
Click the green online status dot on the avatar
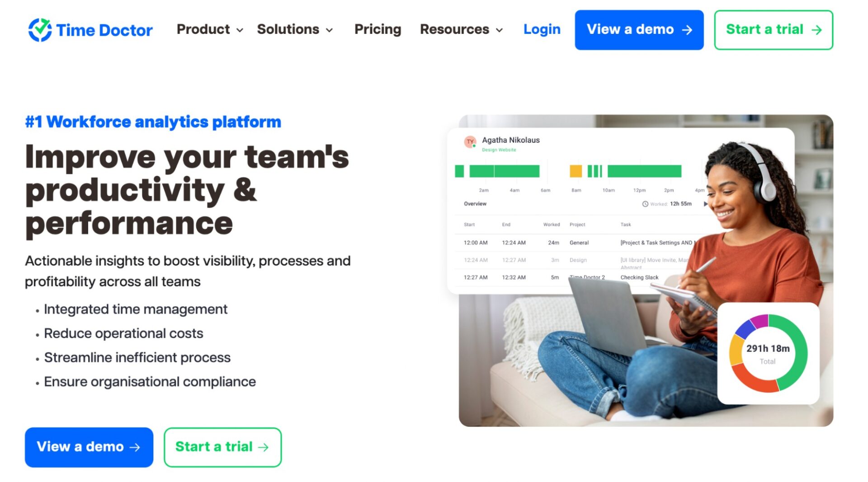pos(474,145)
